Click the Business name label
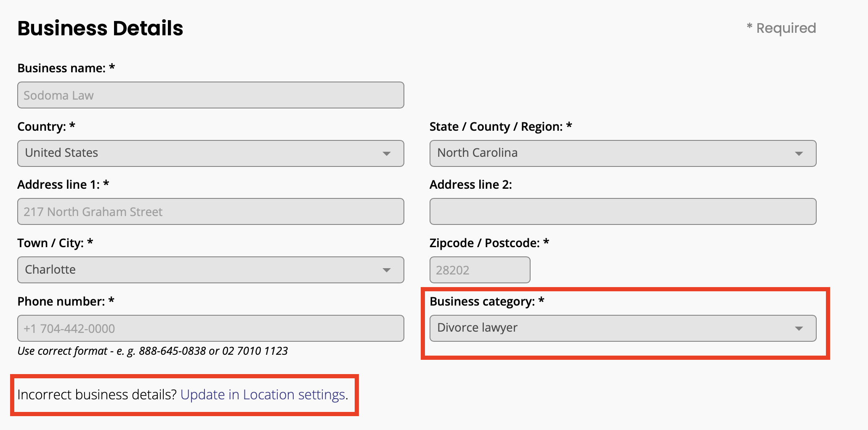 (66, 68)
